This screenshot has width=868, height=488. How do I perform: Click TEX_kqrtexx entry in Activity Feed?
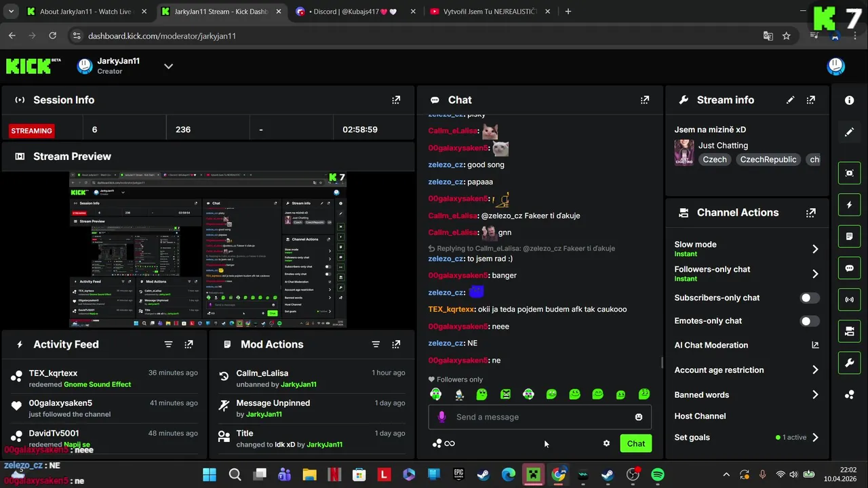[x=104, y=378]
